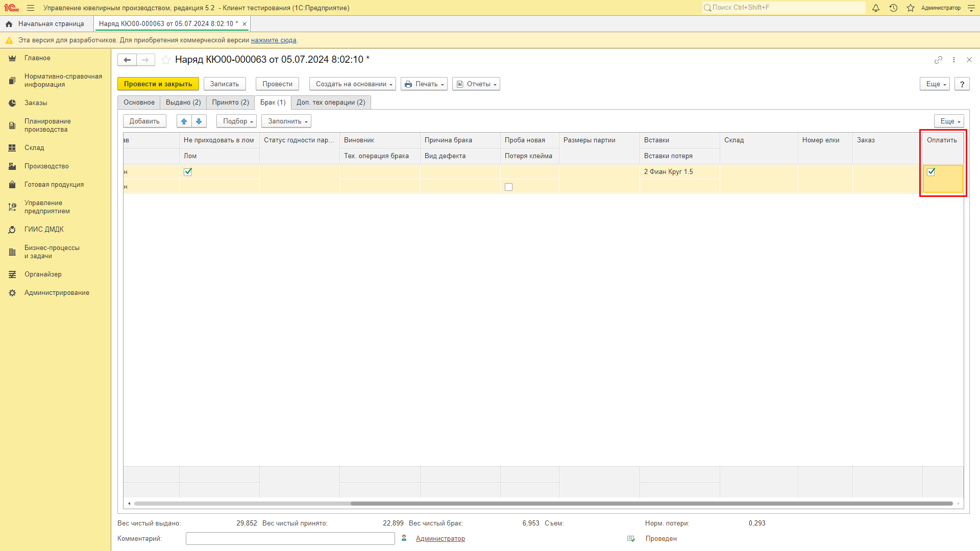
Task: Open the Начальная страница home tab
Action: coord(46,23)
